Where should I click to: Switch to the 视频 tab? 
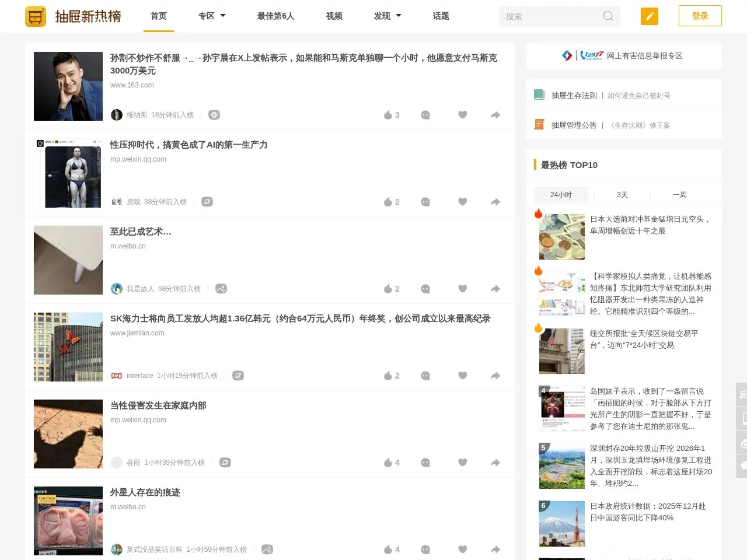tap(333, 16)
